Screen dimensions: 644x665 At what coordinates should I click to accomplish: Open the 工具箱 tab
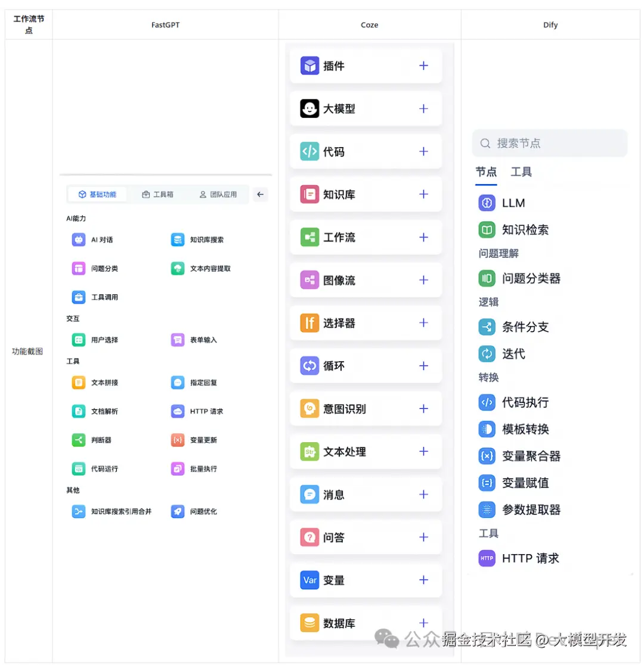point(157,194)
